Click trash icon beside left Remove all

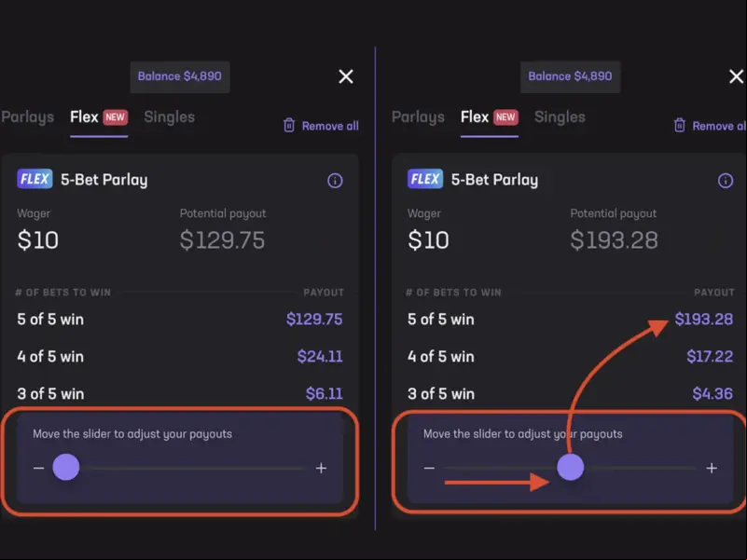click(x=289, y=125)
